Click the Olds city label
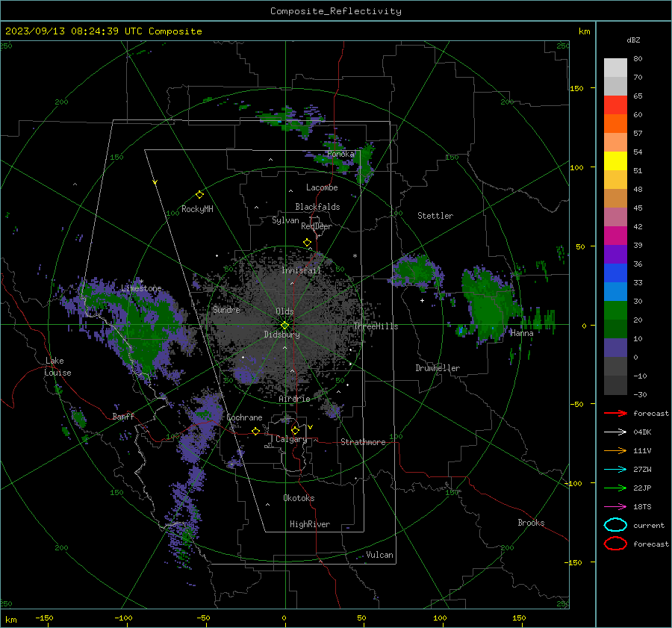 tap(284, 311)
